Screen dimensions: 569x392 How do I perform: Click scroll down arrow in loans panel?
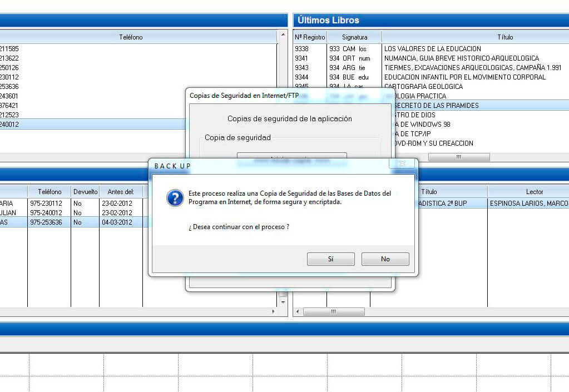(283, 302)
